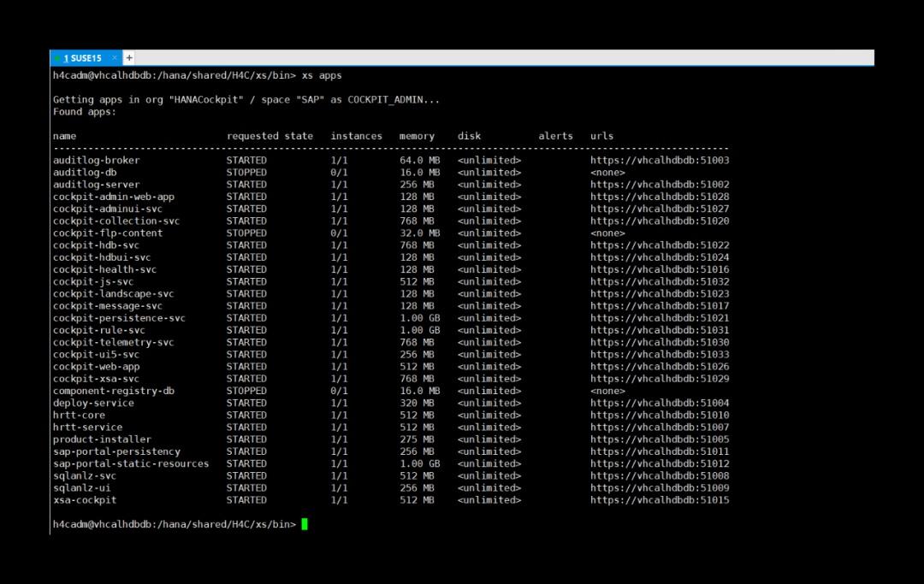The image size is (924, 584).
Task: Click the "alerts" column header
Action: point(555,136)
